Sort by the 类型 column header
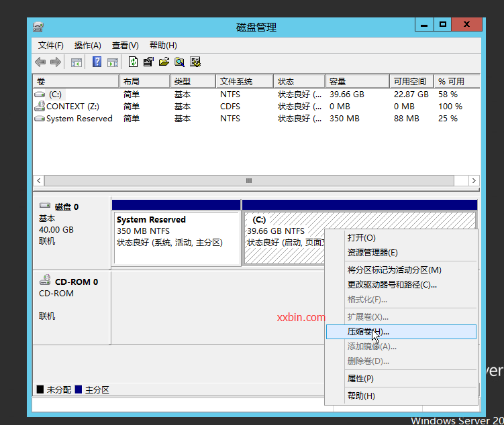Image resolution: width=504 pixels, height=425 pixels. coord(193,81)
